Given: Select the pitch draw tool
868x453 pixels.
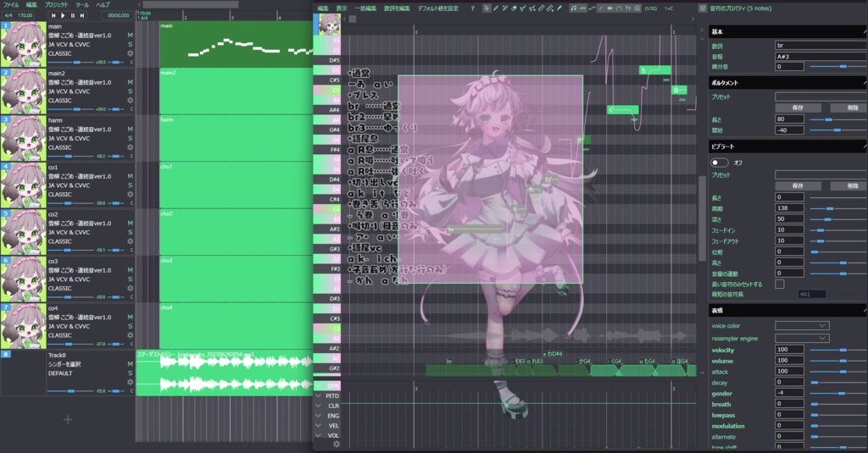Looking at the screenshot, I should click(x=522, y=8).
